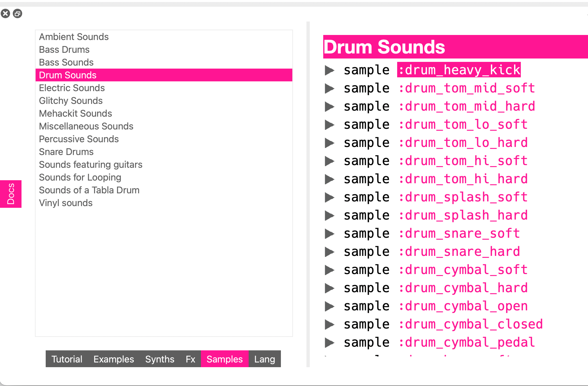Select Sounds featuring guitars category
Viewport: 588px width, 386px height.
(x=164, y=164)
